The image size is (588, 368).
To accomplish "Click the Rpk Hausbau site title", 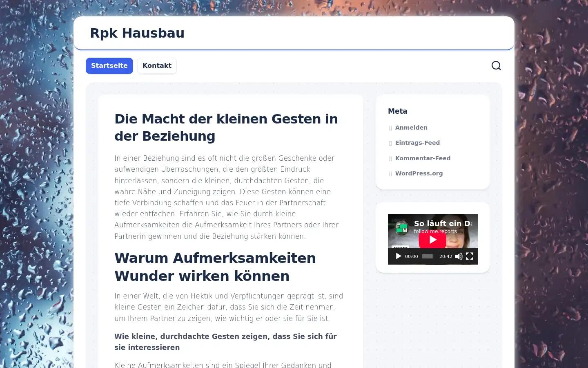I will point(137,33).
